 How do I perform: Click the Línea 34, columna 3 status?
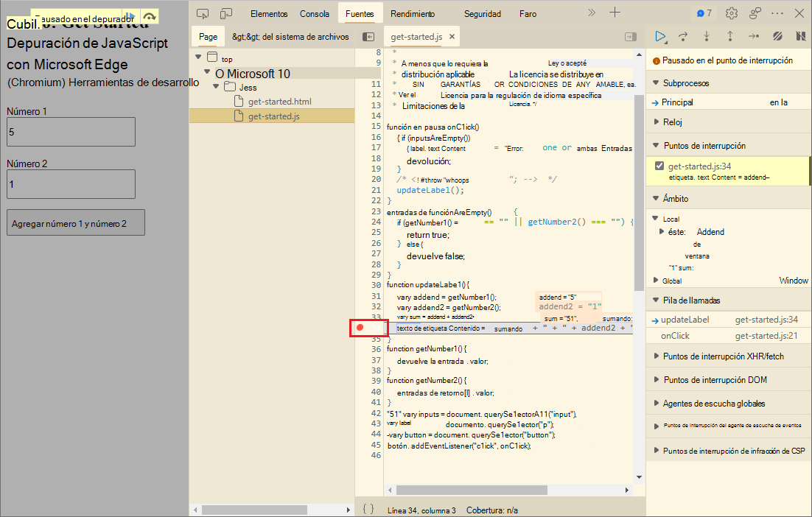(x=421, y=510)
